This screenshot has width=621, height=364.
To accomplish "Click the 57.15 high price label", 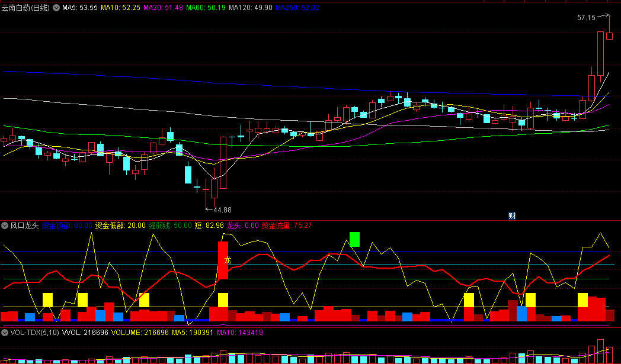I will tap(586, 17).
